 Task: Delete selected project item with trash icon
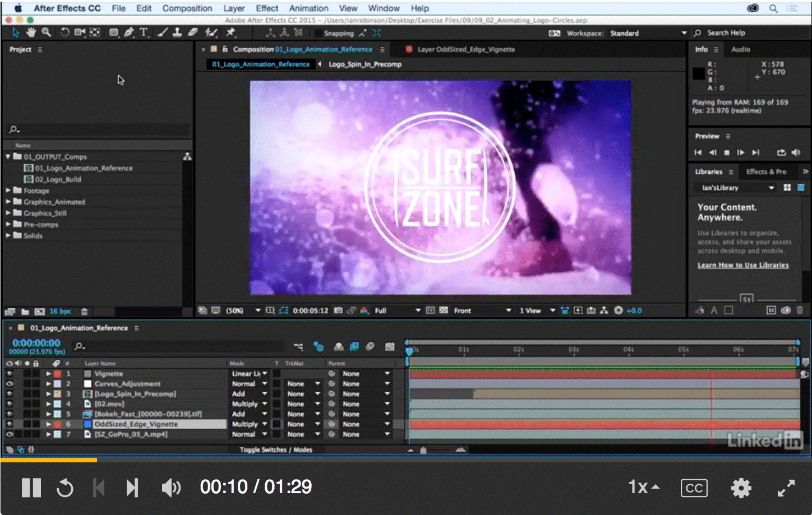pos(84,312)
